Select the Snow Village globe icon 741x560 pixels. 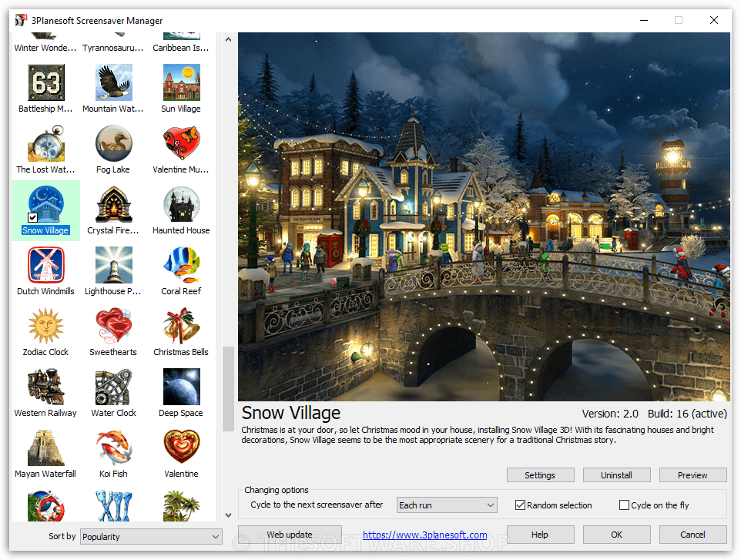pos(46,204)
